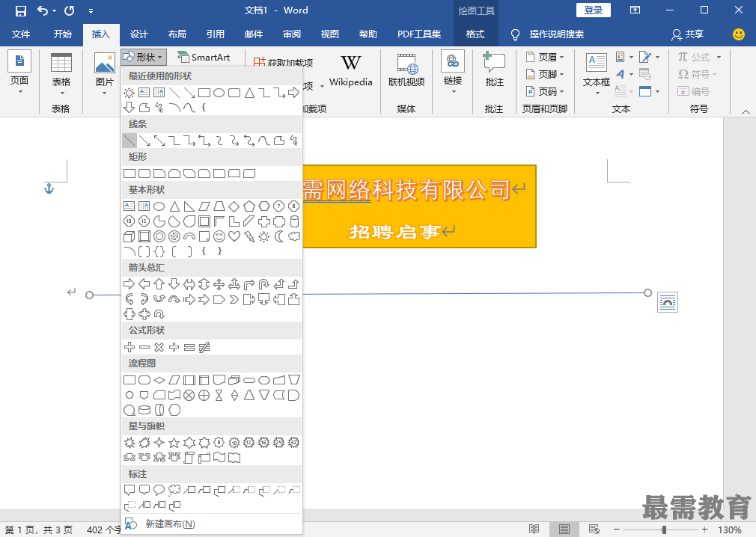Click the 共享 share button
The width and height of the screenshot is (756, 537).
click(x=688, y=34)
